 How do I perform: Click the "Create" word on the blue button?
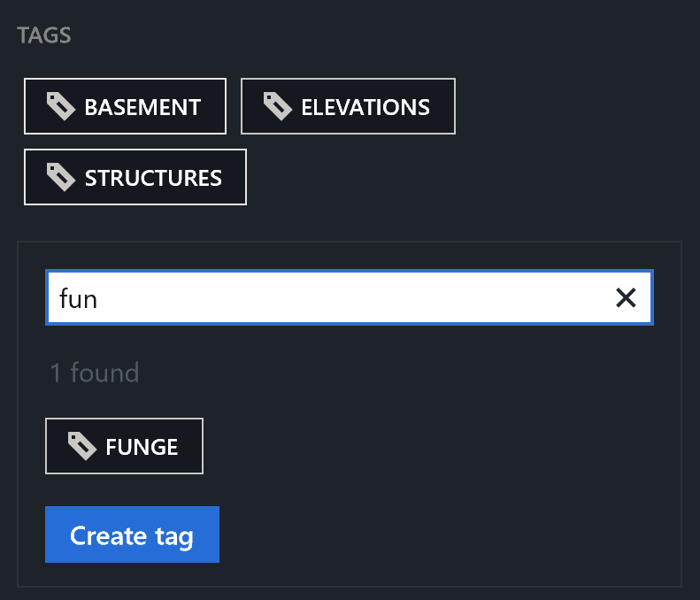point(109,535)
